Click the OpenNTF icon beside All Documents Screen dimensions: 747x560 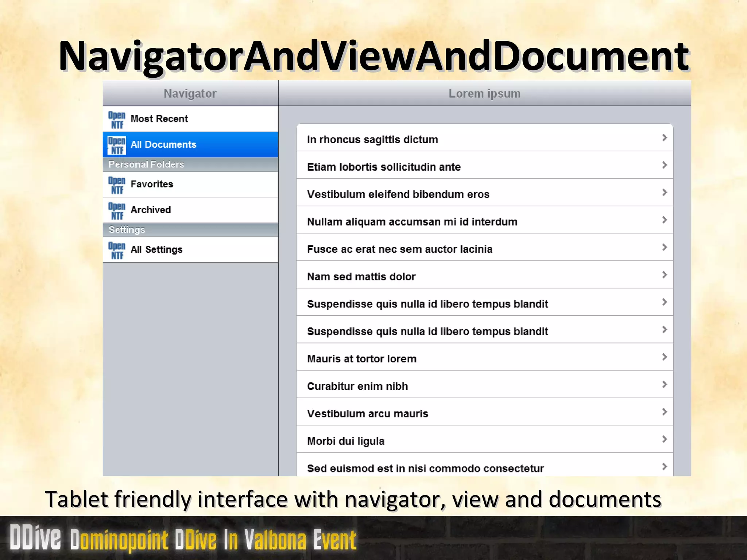tap(117, 145)
